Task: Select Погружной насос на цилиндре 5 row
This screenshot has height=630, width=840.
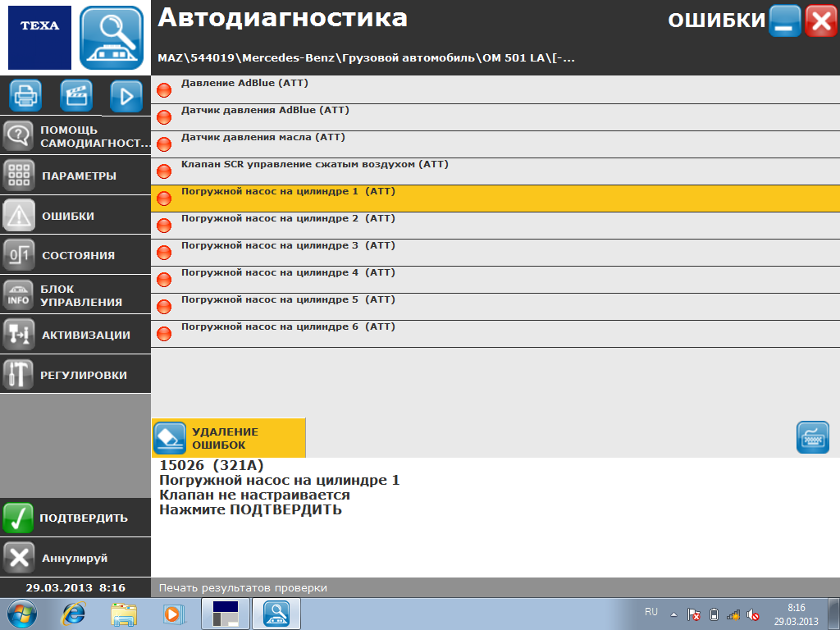Action: pos(495,307)
